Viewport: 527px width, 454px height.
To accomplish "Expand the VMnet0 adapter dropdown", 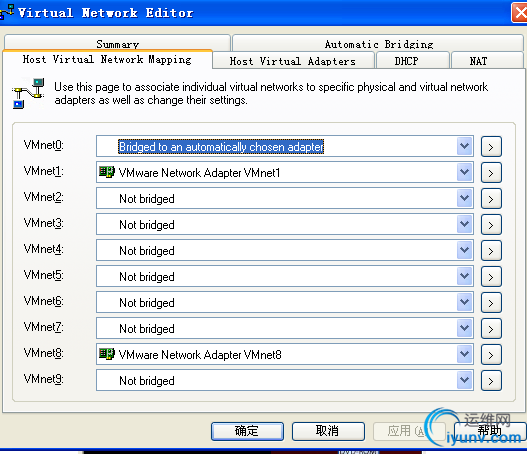I will tap(464, 146).
